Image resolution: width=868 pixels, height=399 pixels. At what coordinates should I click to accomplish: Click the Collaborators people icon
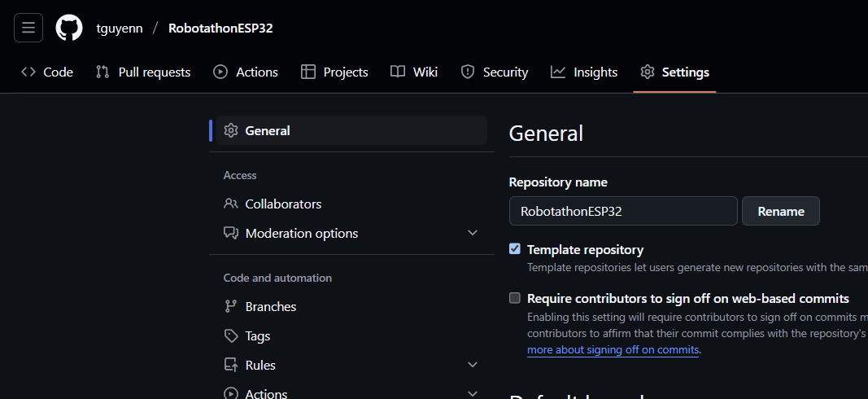231,204
